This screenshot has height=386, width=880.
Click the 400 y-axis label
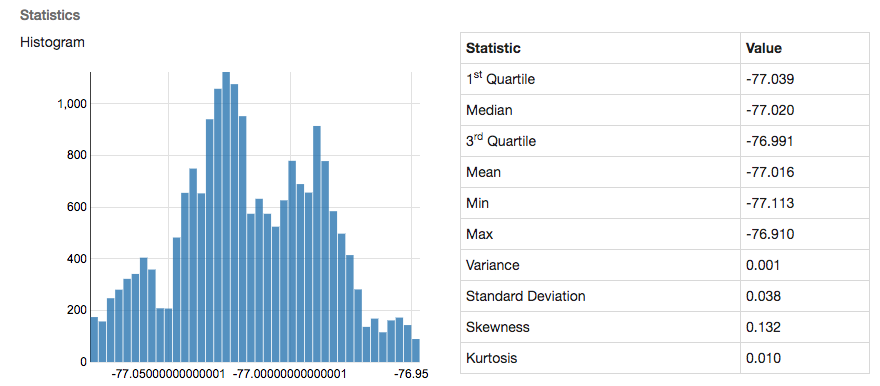coord(77,259)
